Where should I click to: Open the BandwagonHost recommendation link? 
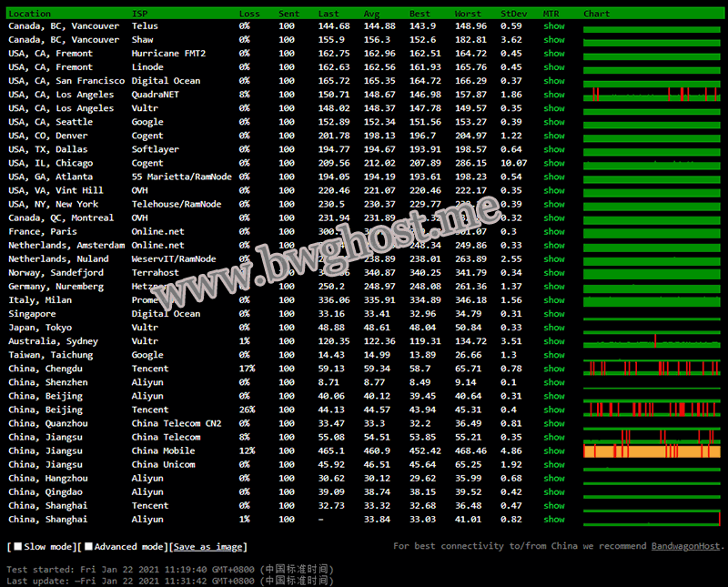tap(685, 546)
